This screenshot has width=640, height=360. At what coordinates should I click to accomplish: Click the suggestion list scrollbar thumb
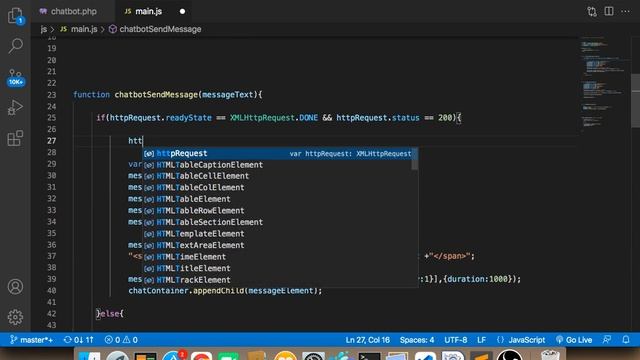(x=415, y=159)
